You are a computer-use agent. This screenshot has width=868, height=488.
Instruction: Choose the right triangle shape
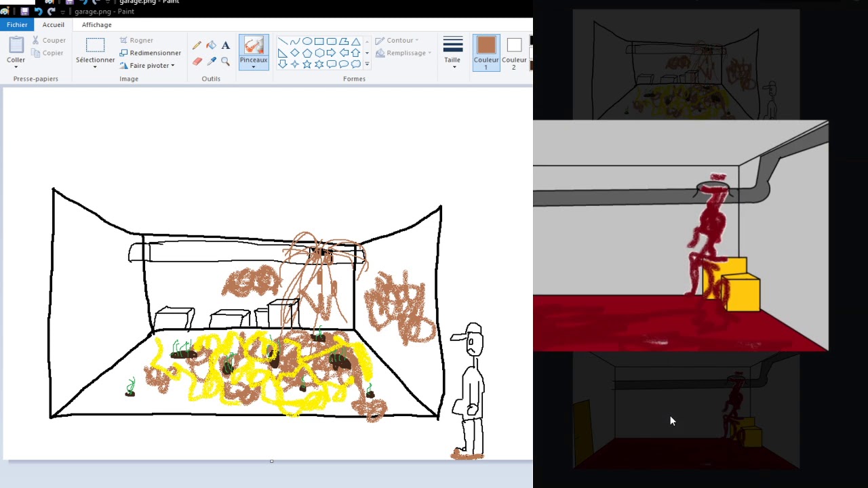282,53
